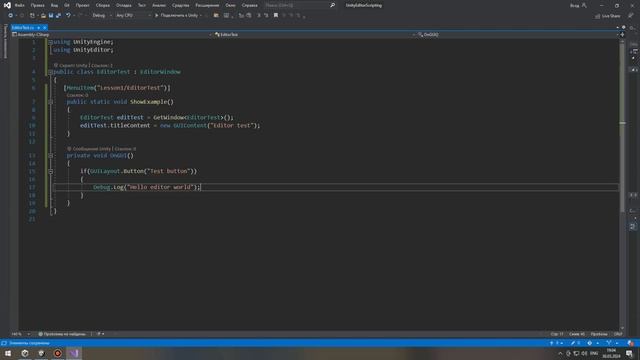This screenshot has height=360, width=640.
Task: Click the account sign-in icon
Action: tap(584, 5)
